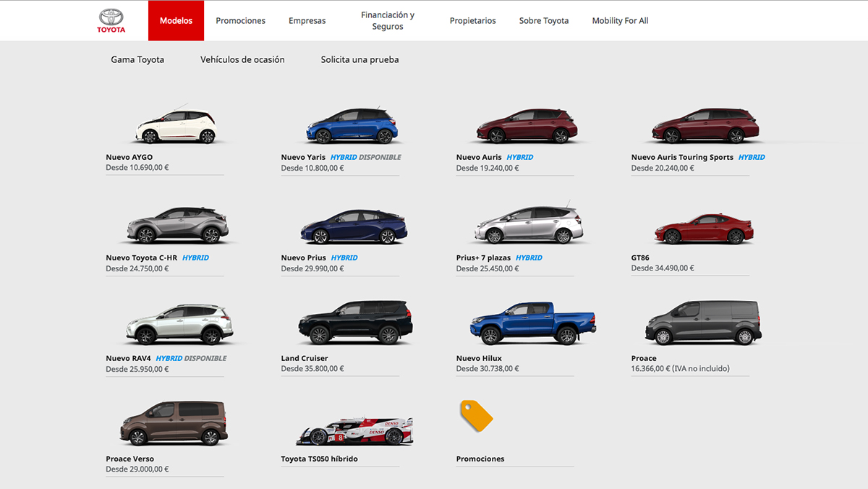Open the Nuevo Hilux title link
Image resolution: width=868 pixels, height=489 pixels.
479,358
